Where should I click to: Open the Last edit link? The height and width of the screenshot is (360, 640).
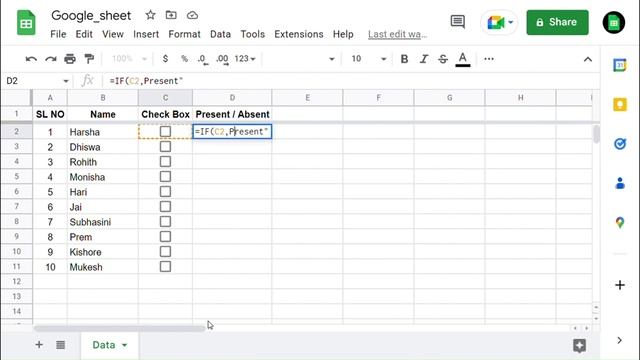pyautogui.click(x=397, y=35)
